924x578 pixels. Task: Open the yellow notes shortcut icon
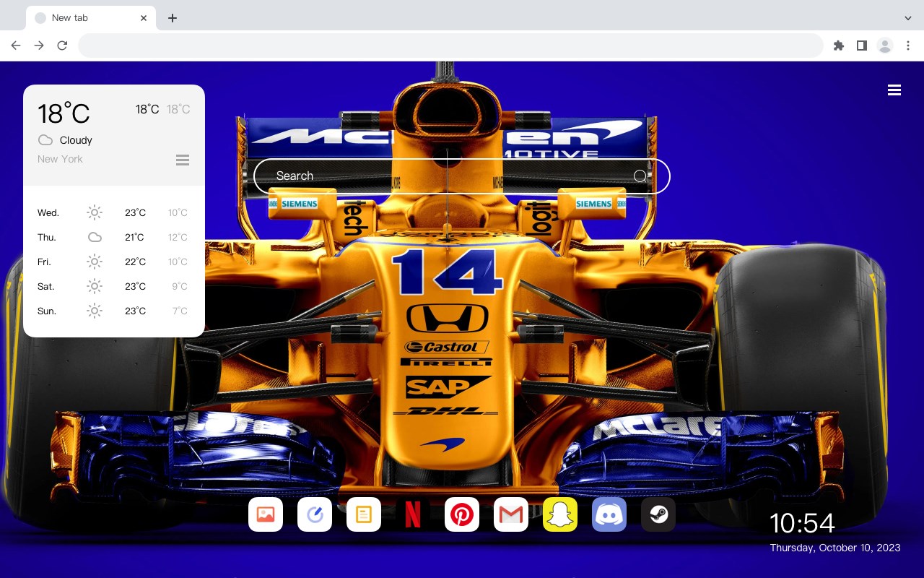click(364, 514)
